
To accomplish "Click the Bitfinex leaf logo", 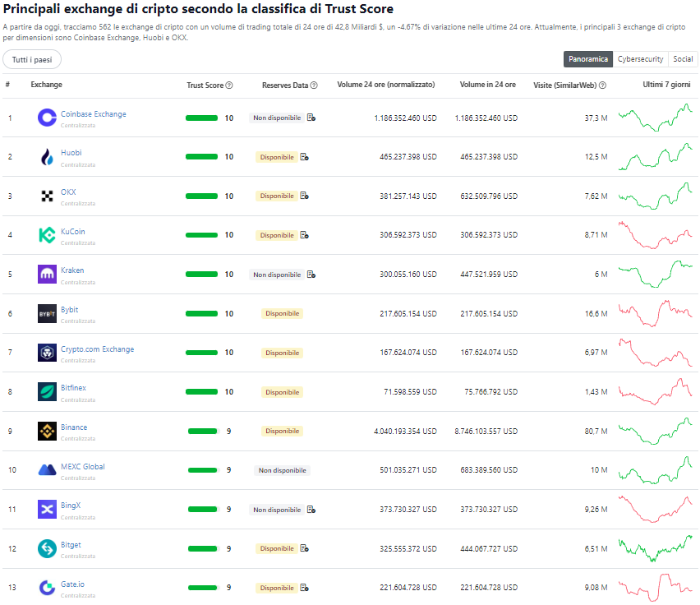I will pos(47,391).
